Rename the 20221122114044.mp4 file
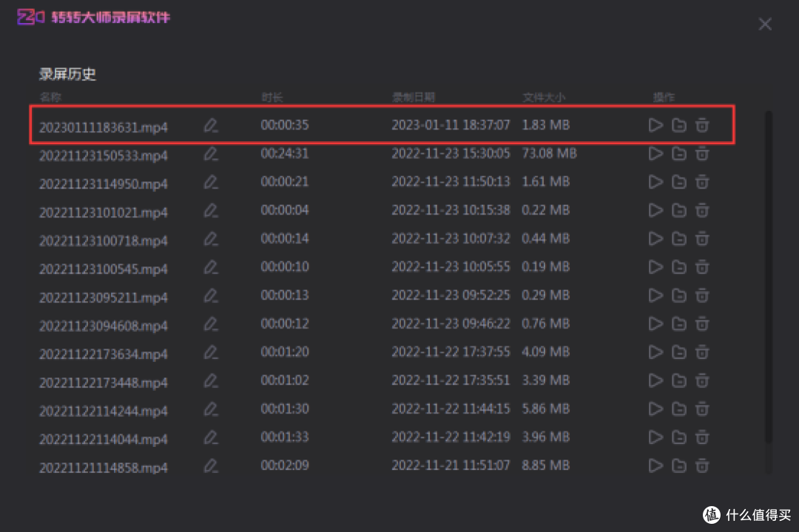This screenshot has height=532, width=799. [x=211, y=438]
